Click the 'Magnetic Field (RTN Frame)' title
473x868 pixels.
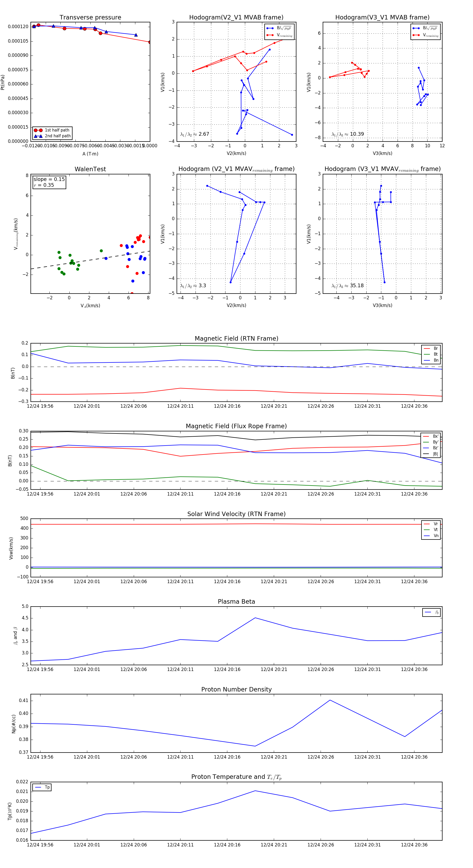236,339
